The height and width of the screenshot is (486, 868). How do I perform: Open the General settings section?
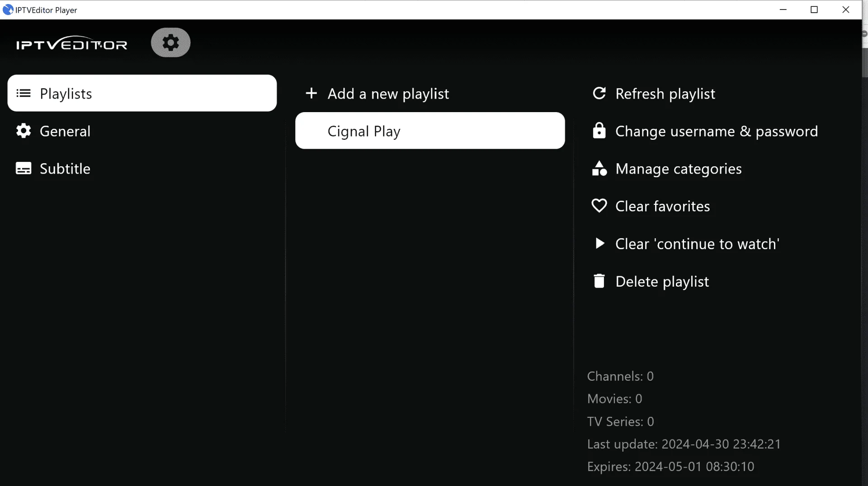click(142, 131)
